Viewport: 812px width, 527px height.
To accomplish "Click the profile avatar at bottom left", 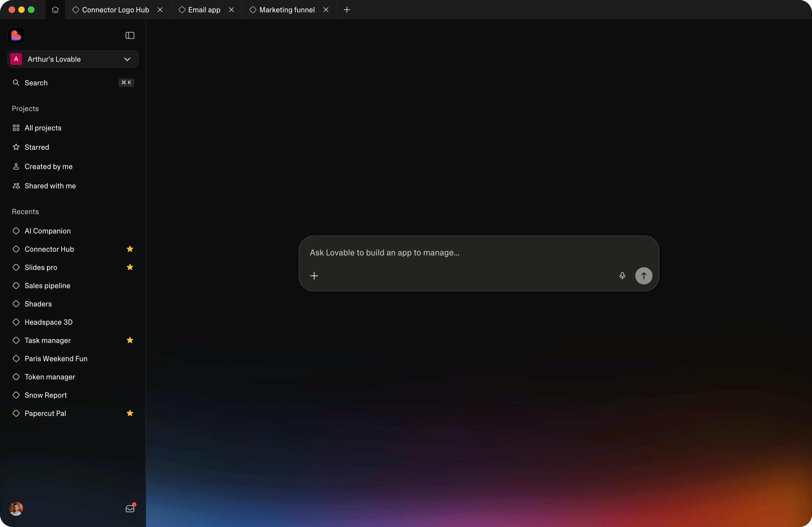I will pos(16,509).
